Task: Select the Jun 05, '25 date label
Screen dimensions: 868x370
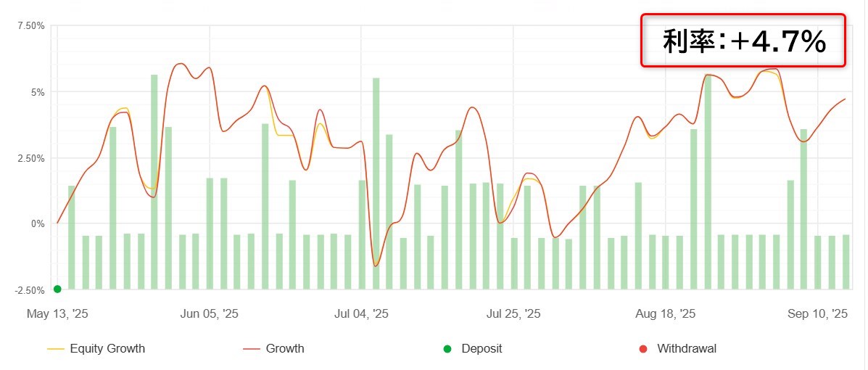Action: point(209,314)
